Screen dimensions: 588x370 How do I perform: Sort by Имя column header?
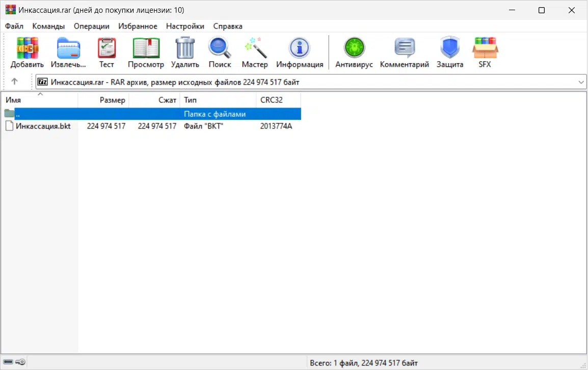coord(40,100)
